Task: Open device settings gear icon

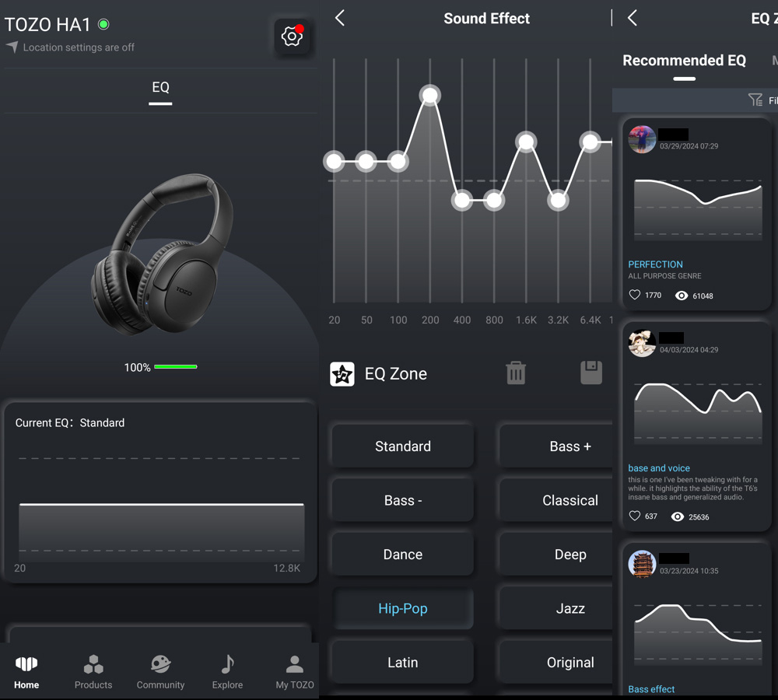Action: [293, 37]
